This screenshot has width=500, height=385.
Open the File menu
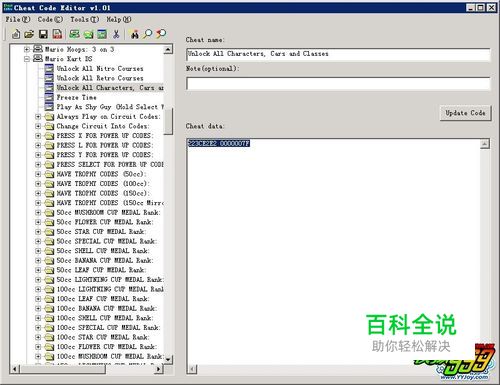click(x=18, y=19)
